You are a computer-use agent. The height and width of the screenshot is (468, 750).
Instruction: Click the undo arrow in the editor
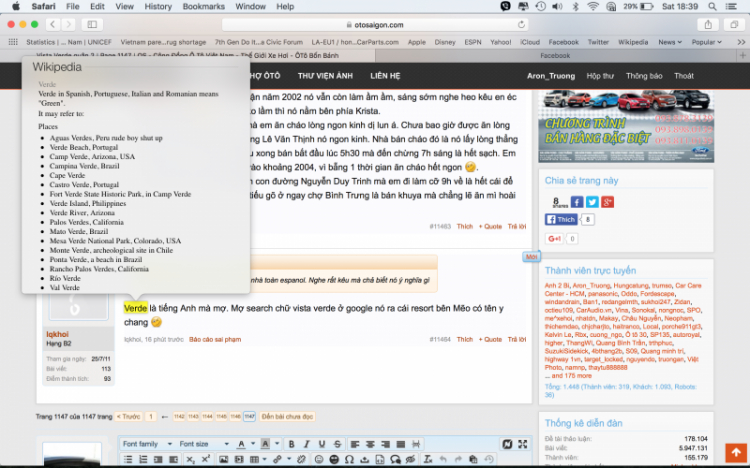point(443,459)
